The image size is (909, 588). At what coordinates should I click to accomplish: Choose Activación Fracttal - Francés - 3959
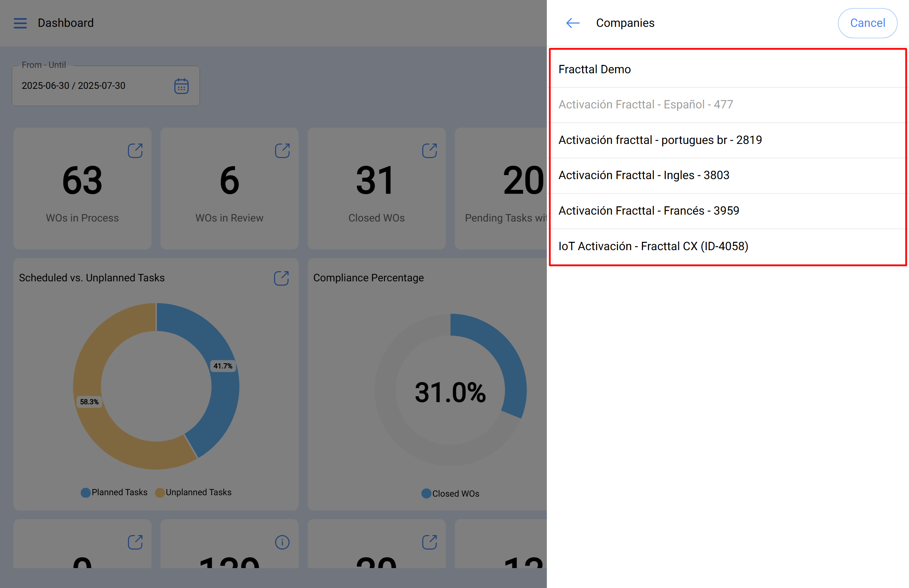[649, 211]
